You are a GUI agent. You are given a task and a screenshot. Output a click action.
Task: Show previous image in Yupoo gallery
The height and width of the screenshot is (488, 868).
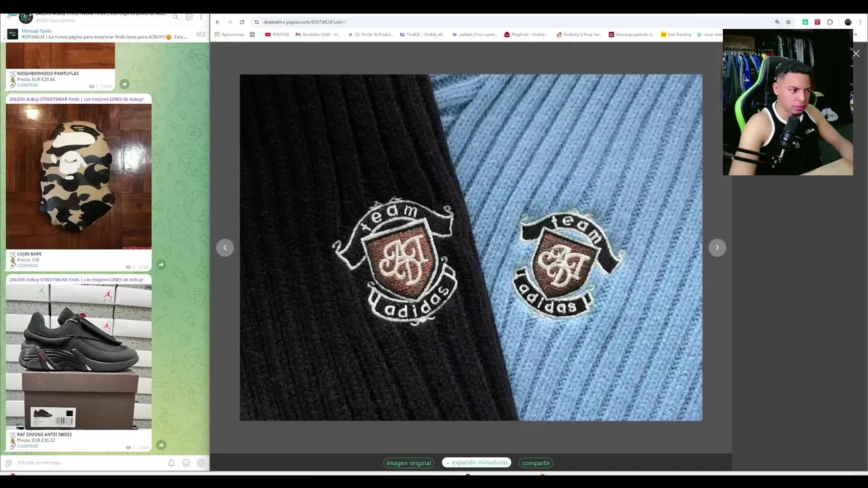click(x=225, y=247)
